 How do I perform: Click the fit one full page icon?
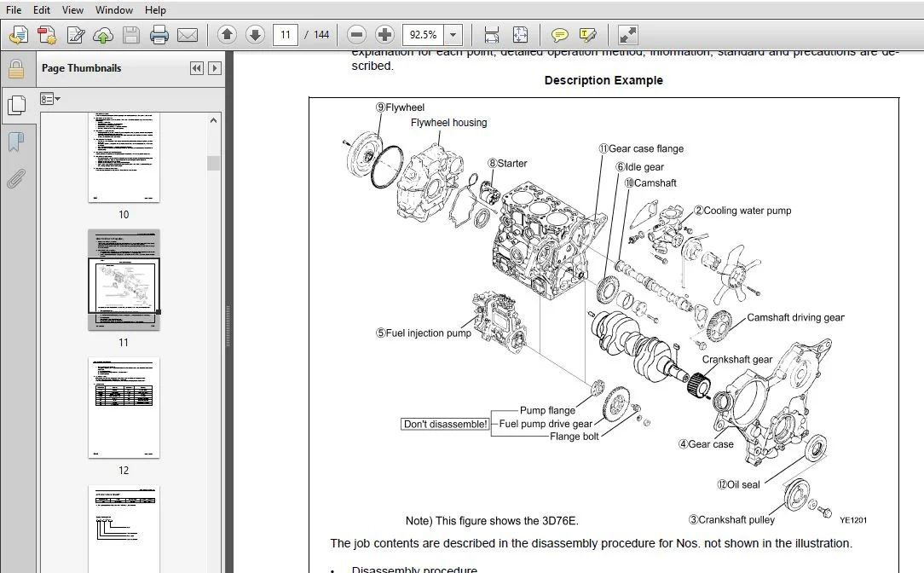520,35
